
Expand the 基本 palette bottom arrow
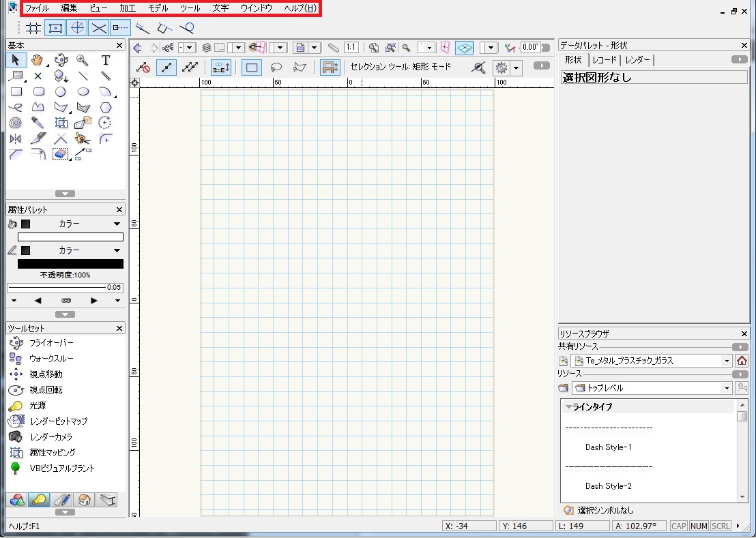[65, 194]
